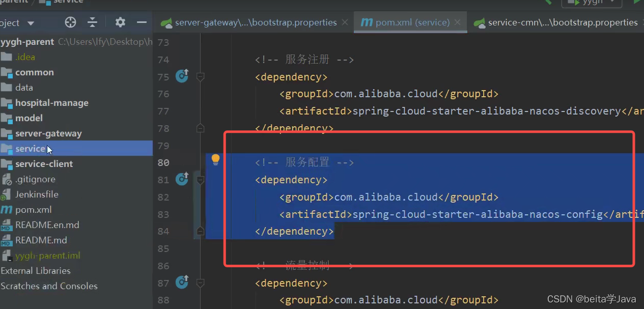Close the server-gateway bootstrap.properties tab

coord(345,22)
